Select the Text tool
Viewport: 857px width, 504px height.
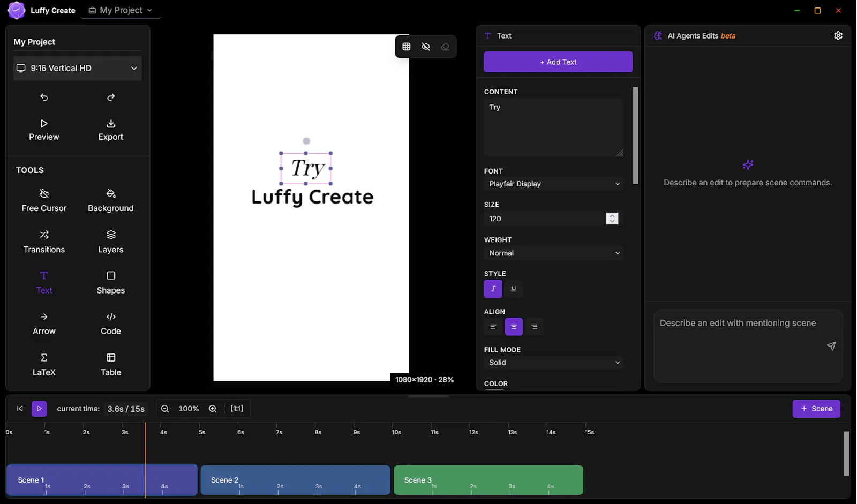point(44,283)
